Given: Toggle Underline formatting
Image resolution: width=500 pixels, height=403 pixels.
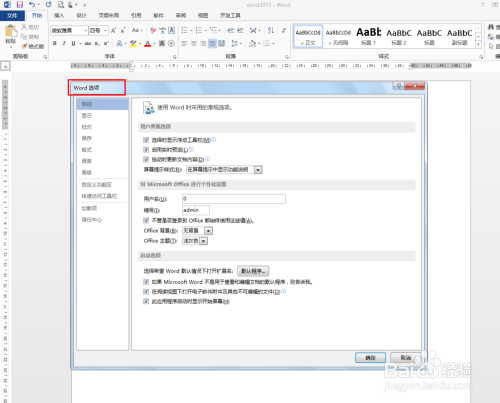Looking at the screenshot, I should [73, 43].
